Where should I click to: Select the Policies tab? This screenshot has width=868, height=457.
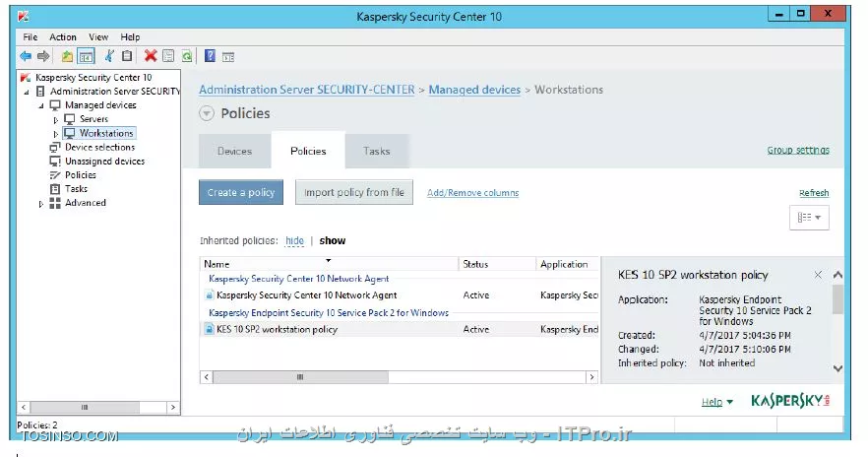coord(308,151)
